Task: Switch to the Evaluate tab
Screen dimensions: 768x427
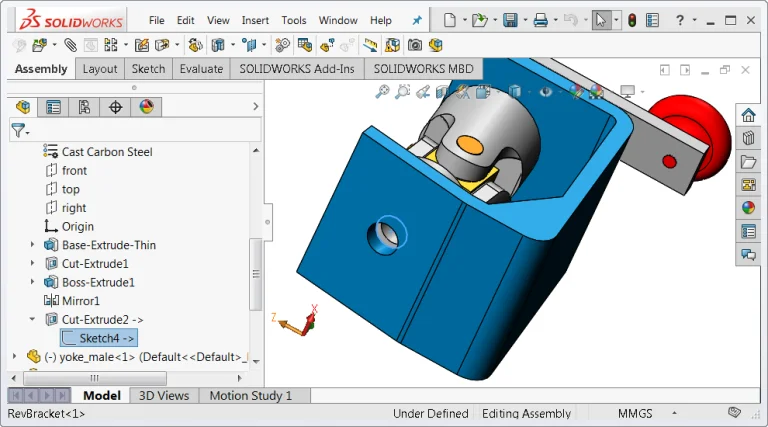Action: tap(201, 69)
